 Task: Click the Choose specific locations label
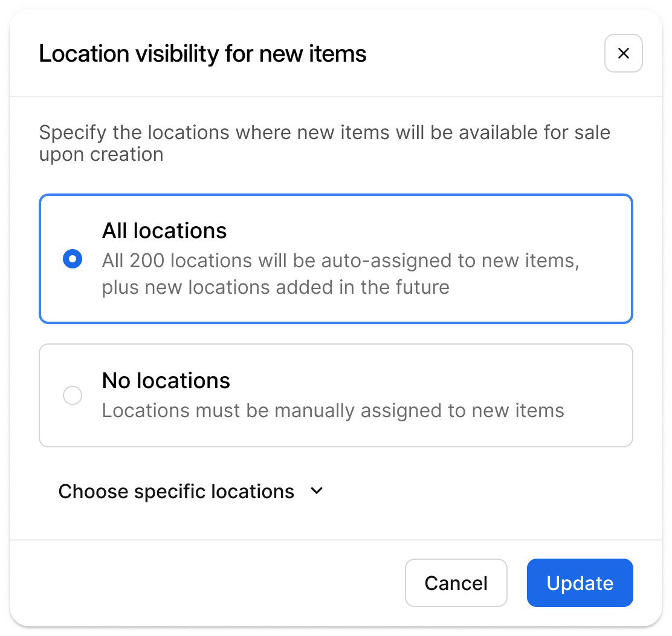coord(176,492)
